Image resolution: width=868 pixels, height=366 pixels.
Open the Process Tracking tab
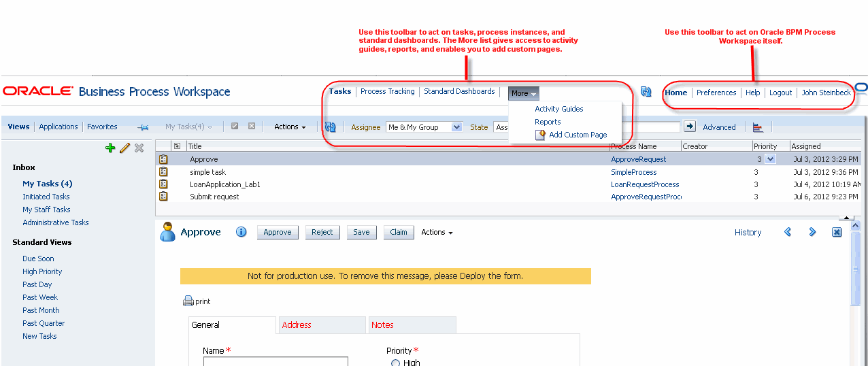[388, 91]
